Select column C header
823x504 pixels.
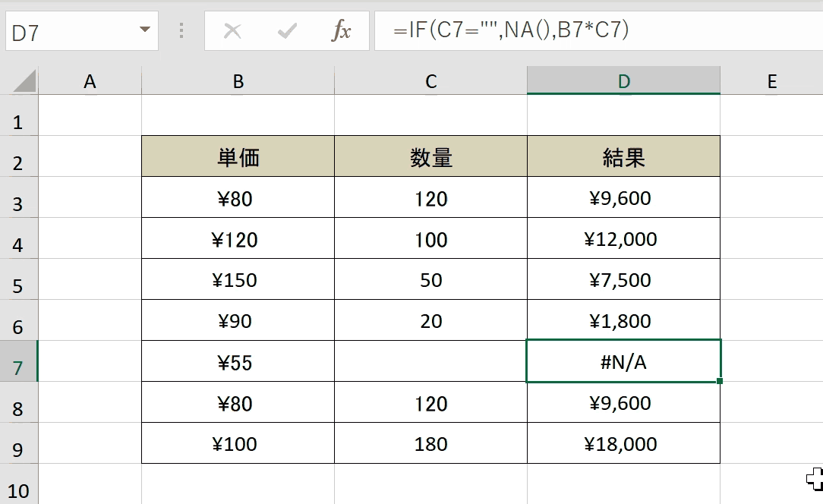click(430, 81)
